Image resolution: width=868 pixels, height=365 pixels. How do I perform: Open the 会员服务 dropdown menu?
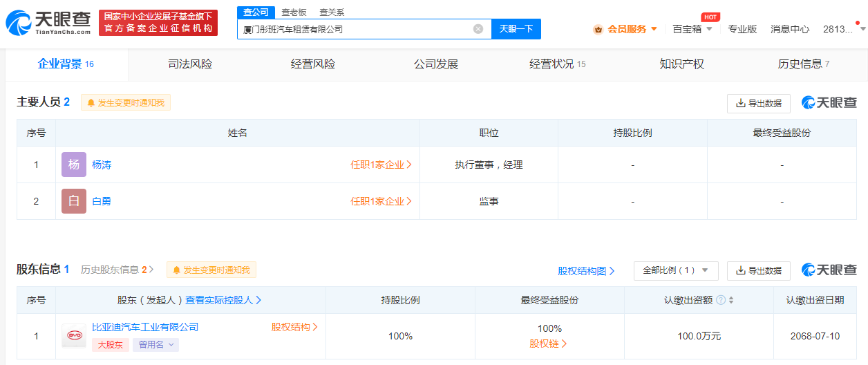(x=625, y=29)
